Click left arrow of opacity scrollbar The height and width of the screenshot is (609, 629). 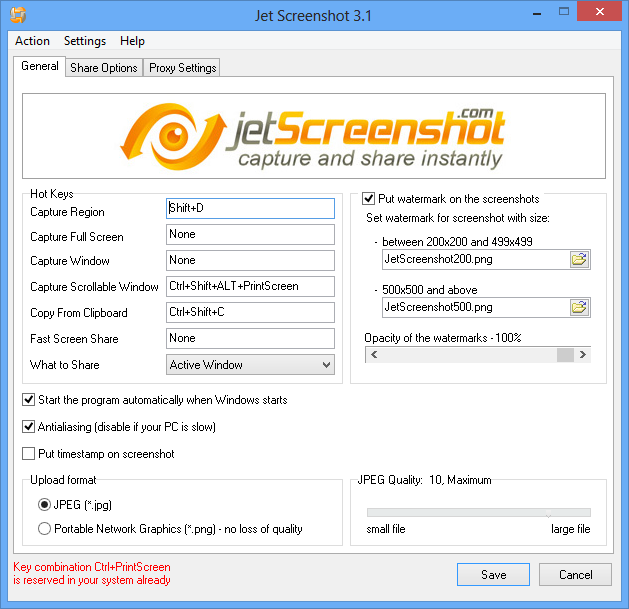click(x=374, y=355)
